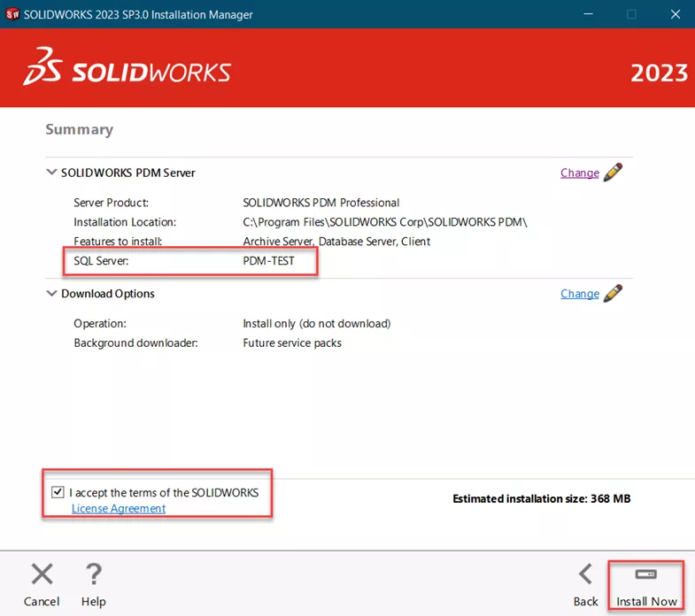This screenshot has height=616, width=695.
Task: Go Back using the left arrow icon
Action: point(585,574)
